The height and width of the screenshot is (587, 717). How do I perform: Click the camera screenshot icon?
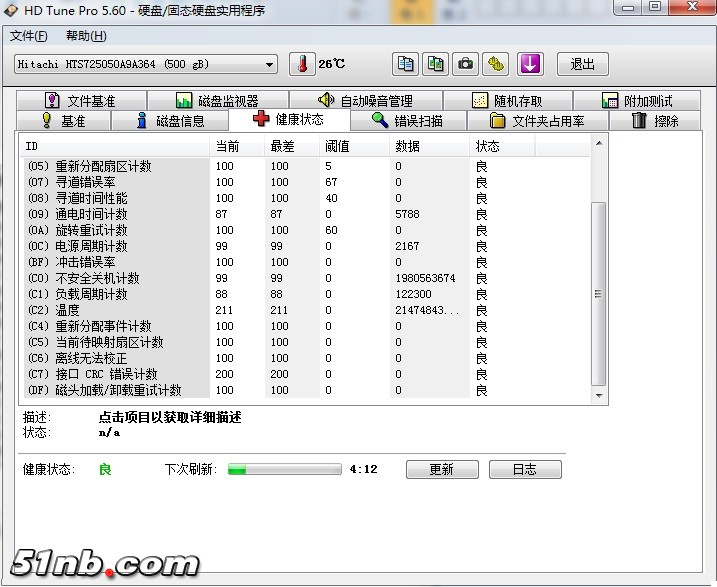coord(466,64)
